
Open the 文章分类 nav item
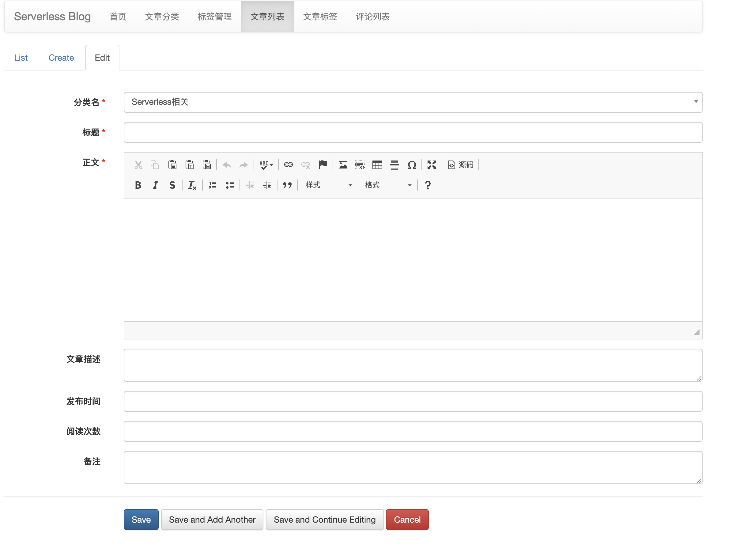(162, 16)
